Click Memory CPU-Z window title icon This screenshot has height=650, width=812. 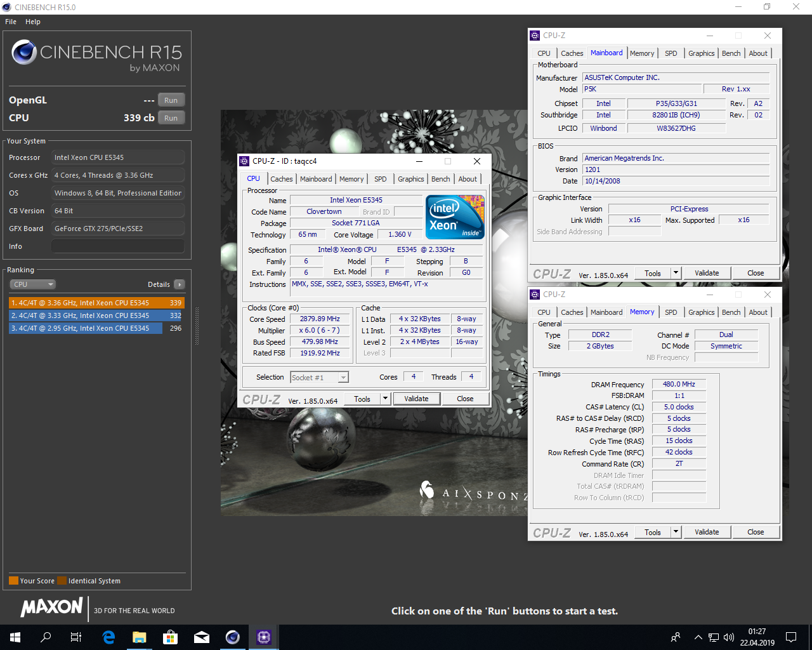click(535, 295)
